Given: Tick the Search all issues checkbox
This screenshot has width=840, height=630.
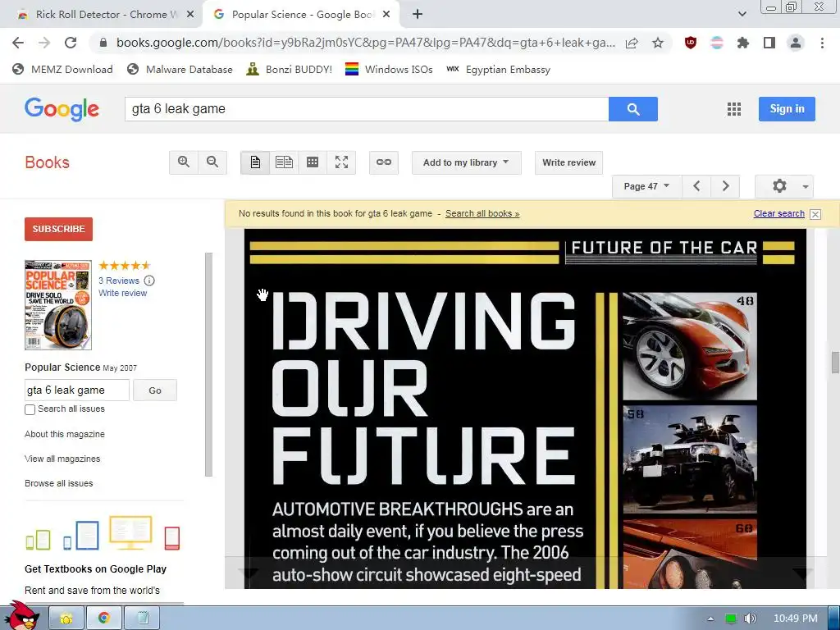Looking at the screenshot, I should [x=30, y=409].
